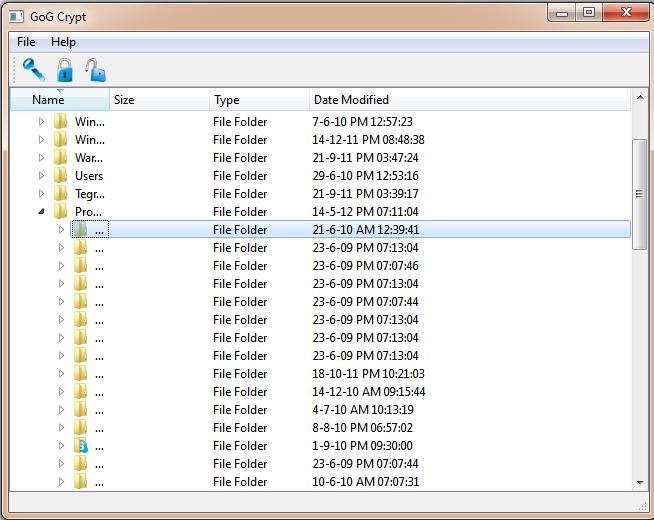Click the folder icon beside Tegr...
654x520 pixels.
click(x=60, y=193)
